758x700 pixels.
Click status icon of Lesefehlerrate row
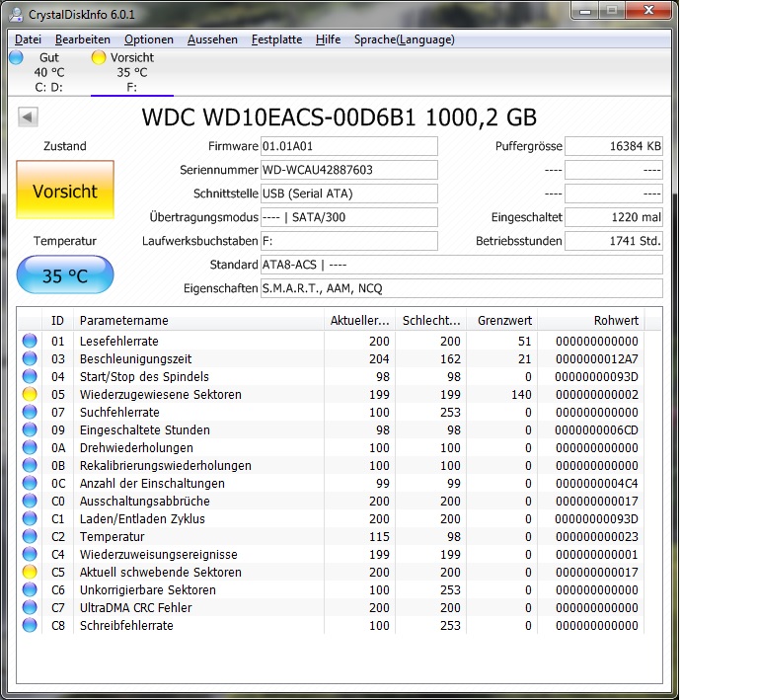coord(30,341)
